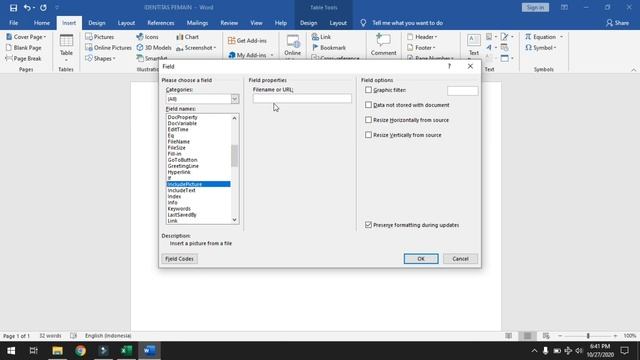Insert Pictures from file
The image size is (640, 360).
100,37
